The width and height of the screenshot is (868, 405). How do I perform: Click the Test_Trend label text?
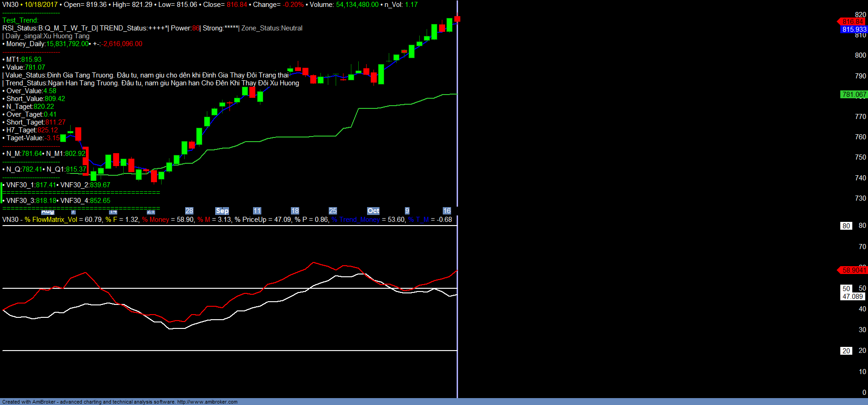tap(20, 20)
